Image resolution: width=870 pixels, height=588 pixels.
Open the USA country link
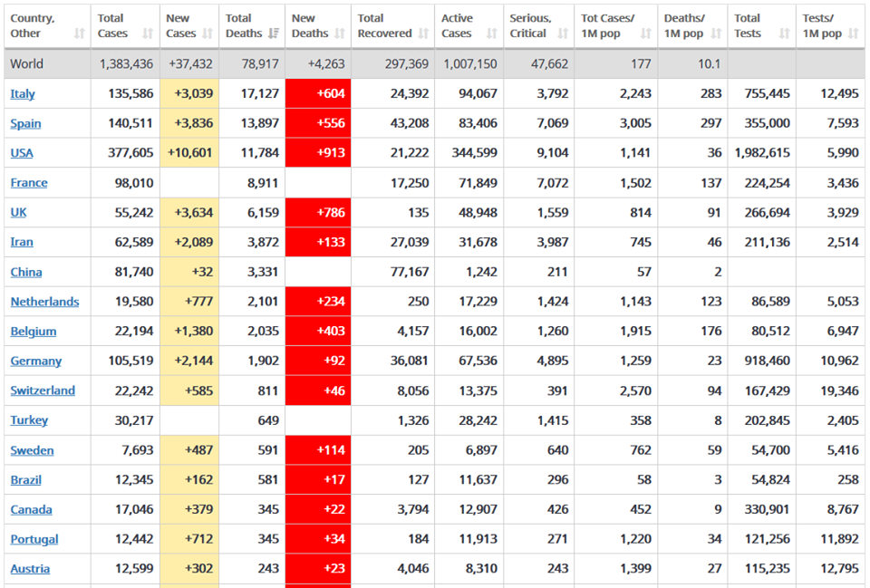(22, 153)
